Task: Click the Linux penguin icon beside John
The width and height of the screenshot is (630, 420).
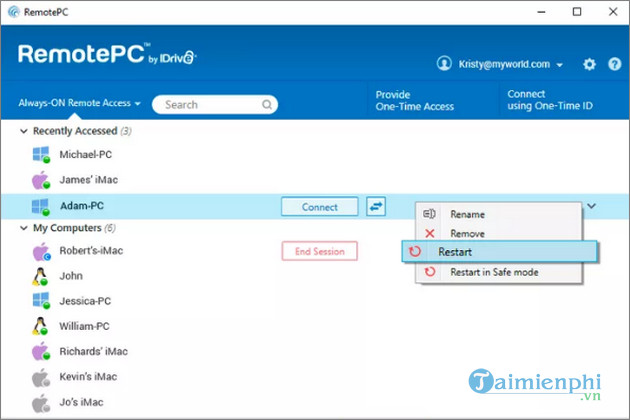Action: (40, 277)
